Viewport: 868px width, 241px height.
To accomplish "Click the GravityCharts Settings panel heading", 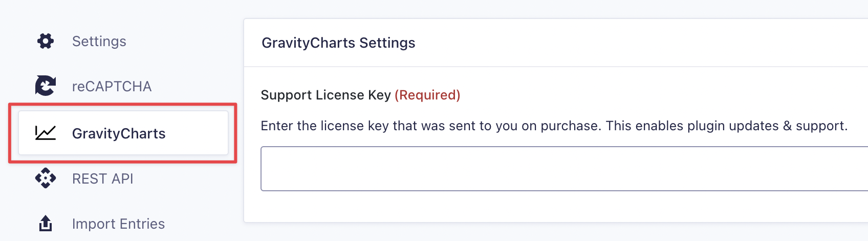I will (x=338, y=43).
